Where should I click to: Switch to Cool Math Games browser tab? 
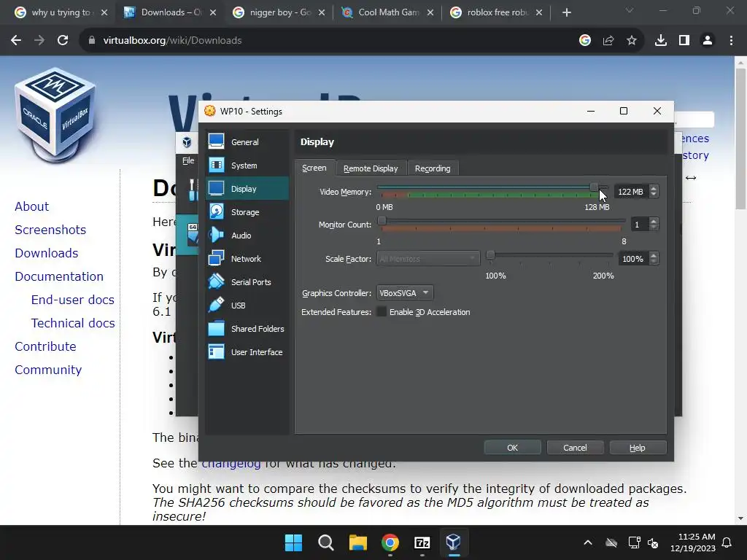click(x=388, y=12)
